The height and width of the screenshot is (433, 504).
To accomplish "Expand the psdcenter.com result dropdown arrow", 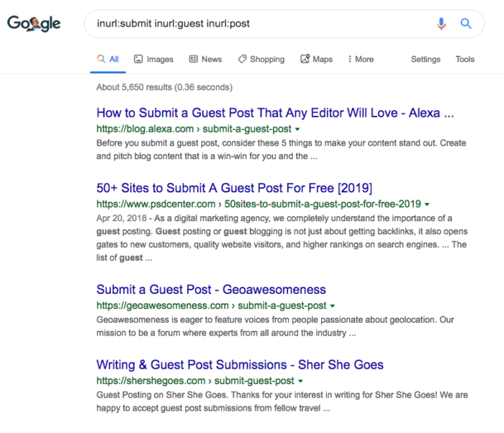I will click(x=427, y=205).
